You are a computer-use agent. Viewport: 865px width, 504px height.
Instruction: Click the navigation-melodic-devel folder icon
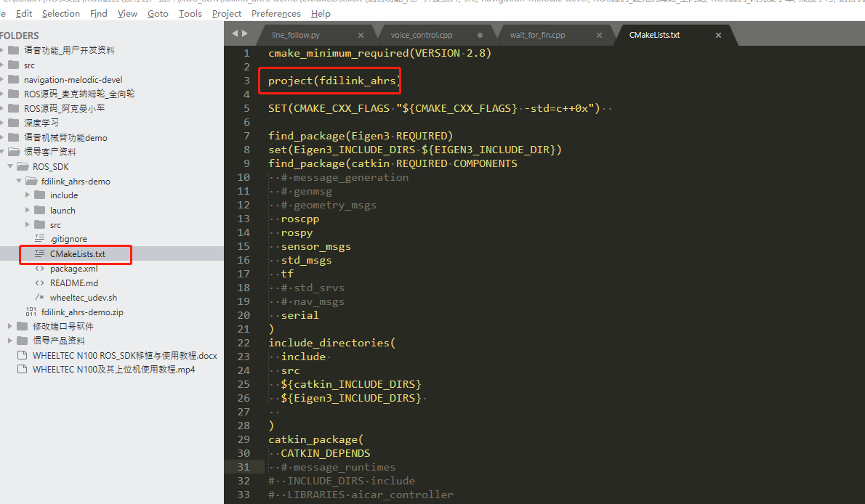click(x=14, y=79)
